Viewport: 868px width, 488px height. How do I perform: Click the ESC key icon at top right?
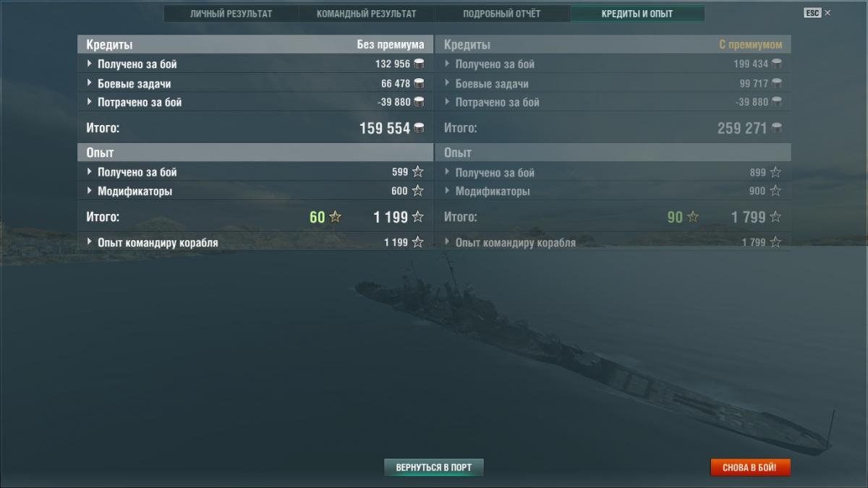click(x=812, y=13)
